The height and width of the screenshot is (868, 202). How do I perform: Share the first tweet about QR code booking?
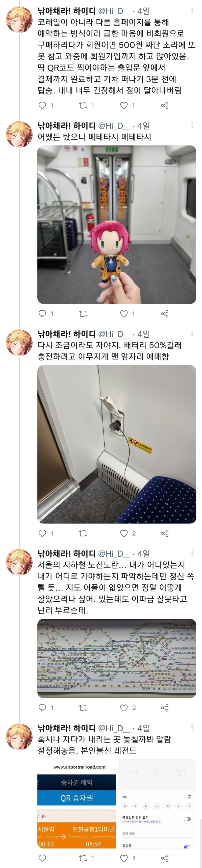click(x=165, y=106)
